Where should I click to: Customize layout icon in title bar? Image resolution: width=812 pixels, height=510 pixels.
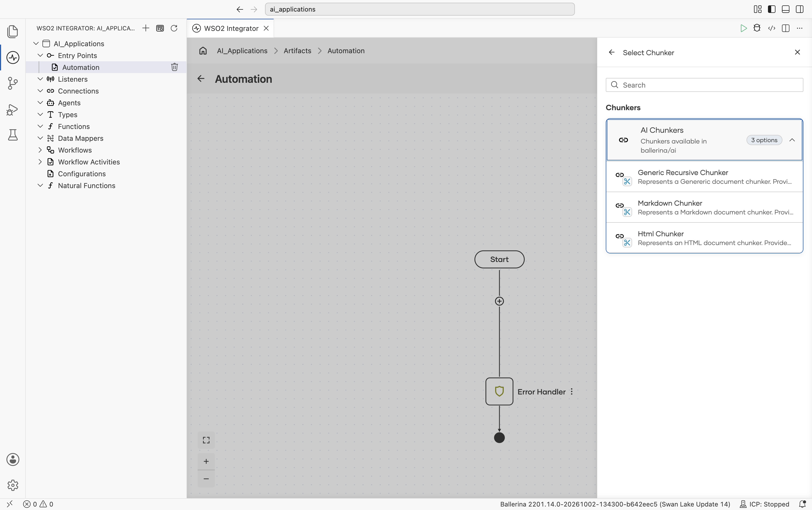757,9
